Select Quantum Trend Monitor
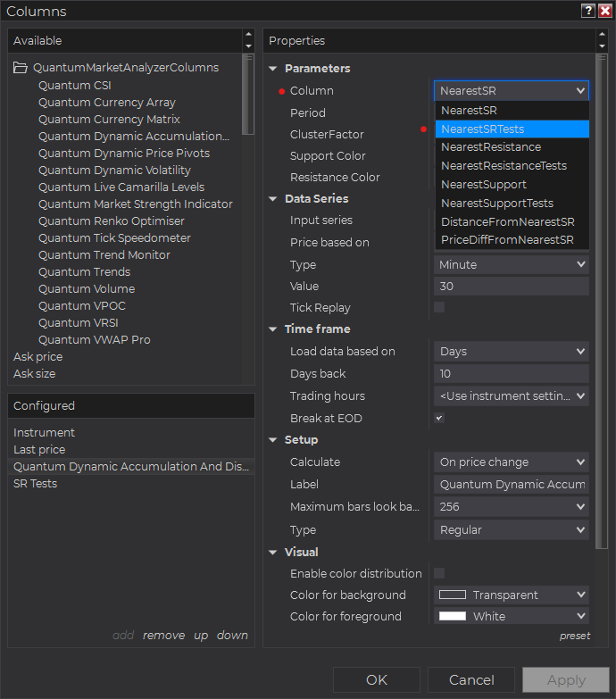 point(104,255)
